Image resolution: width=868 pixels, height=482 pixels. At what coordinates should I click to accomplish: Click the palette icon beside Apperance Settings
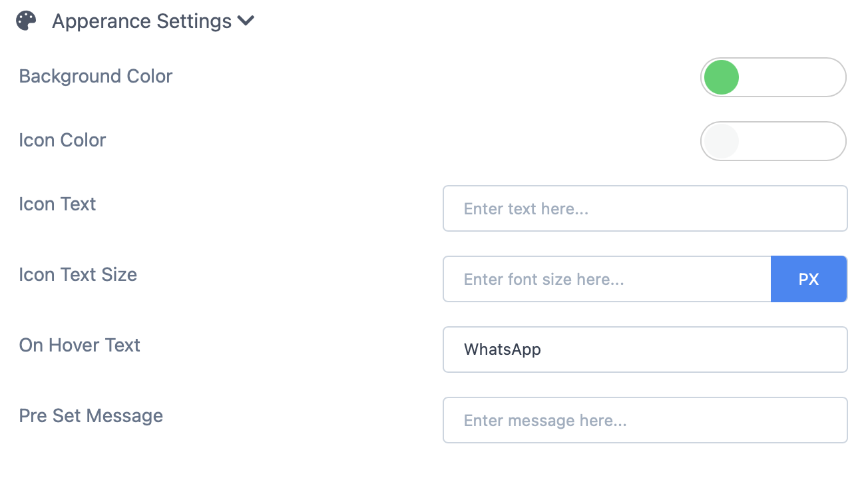click(26, 21)
